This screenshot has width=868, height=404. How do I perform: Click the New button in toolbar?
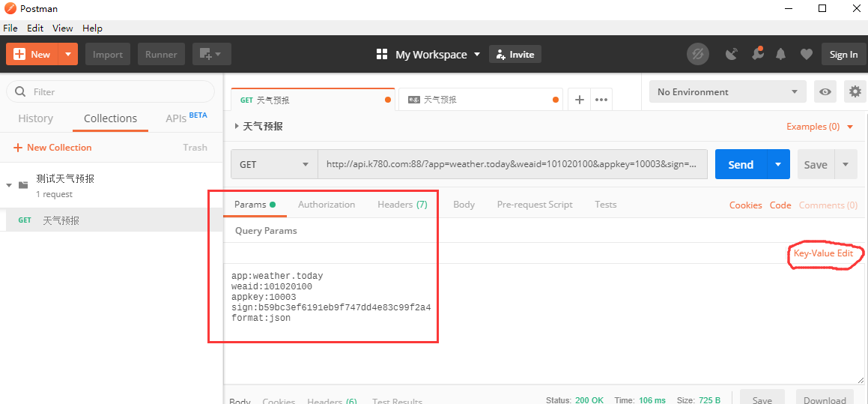(x=32, y=54)
